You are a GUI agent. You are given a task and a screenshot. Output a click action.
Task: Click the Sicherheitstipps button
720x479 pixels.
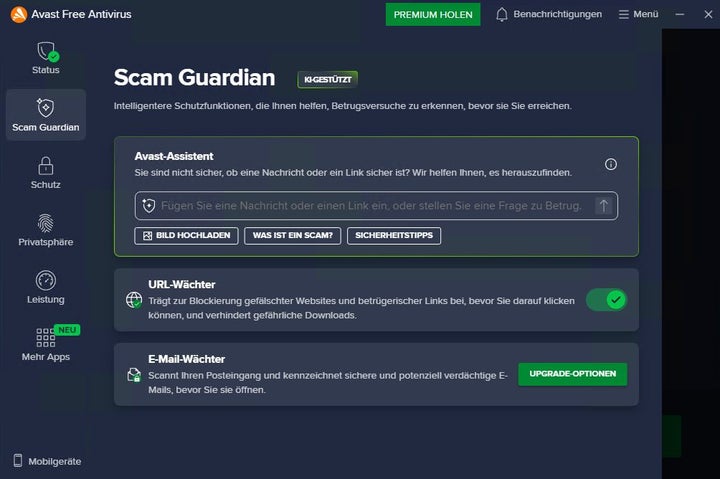394,236
